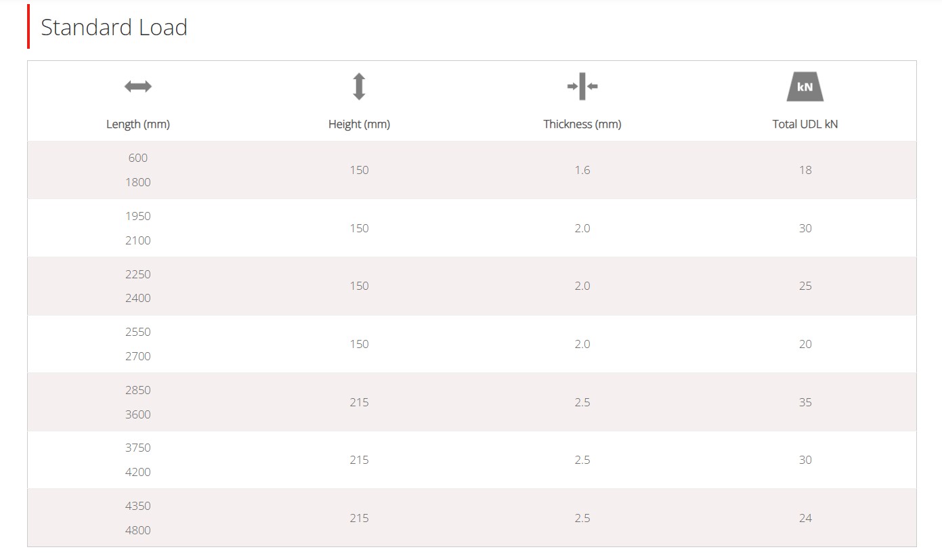Screen dimensions: 942x560
Task: Select the Total UDL kN header
Action: [x=805, y=124]
